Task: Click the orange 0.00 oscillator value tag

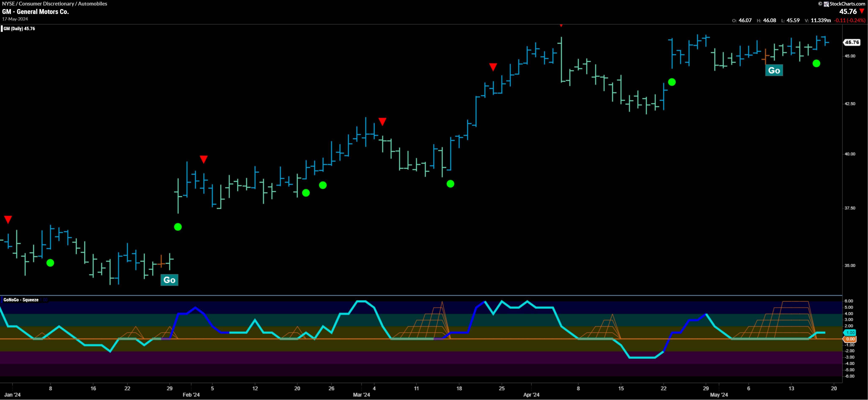Action: click(x=850, y=339)
